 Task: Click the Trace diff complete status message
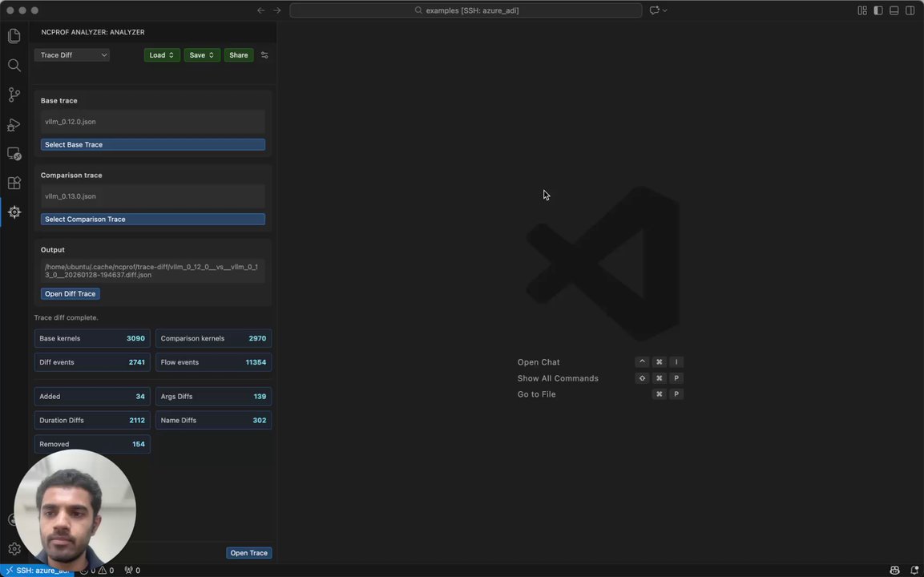pos(66,317)
